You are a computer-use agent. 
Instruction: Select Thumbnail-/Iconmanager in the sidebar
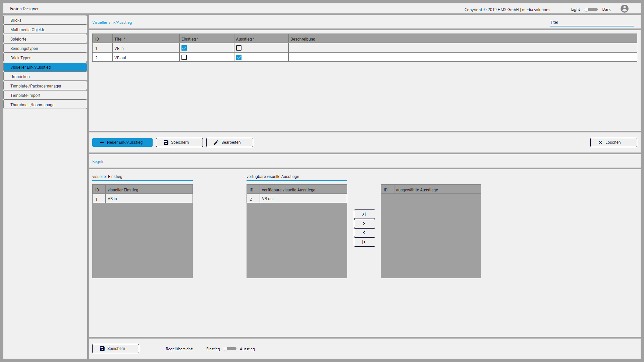pos(45,105)
